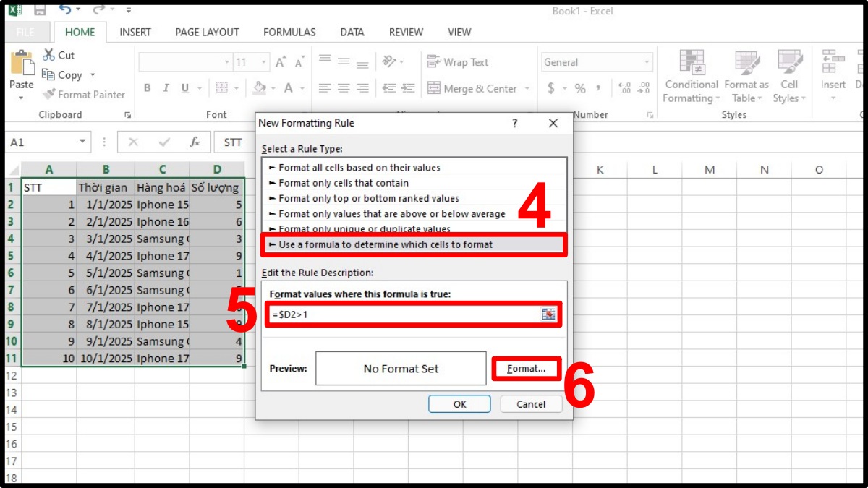This screenshot has height=488, width=868.
Task: Click OK in New Formatting Rule
Action: tap(459, 404)
